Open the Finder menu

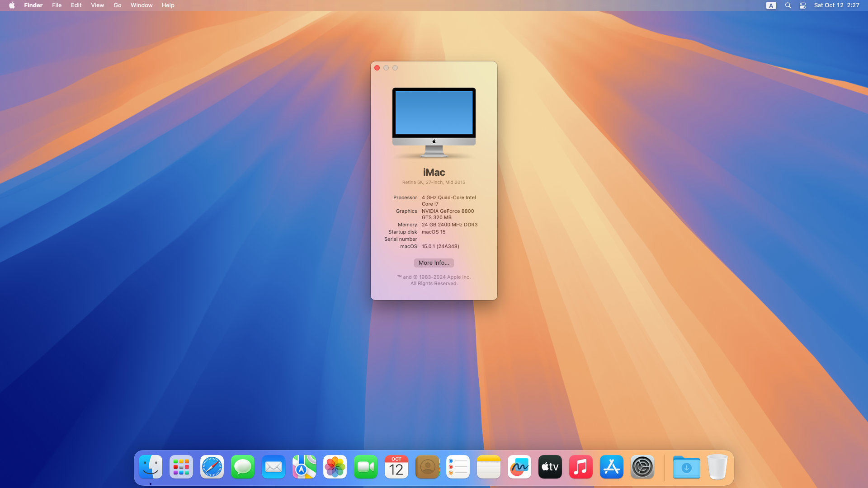pyautogui.click(x=33, y=5)
